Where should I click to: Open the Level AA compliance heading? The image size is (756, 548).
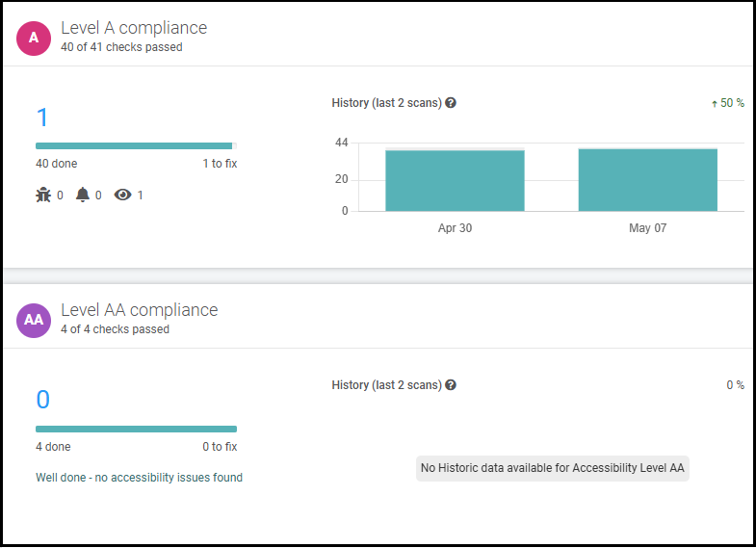pos(140,310)
